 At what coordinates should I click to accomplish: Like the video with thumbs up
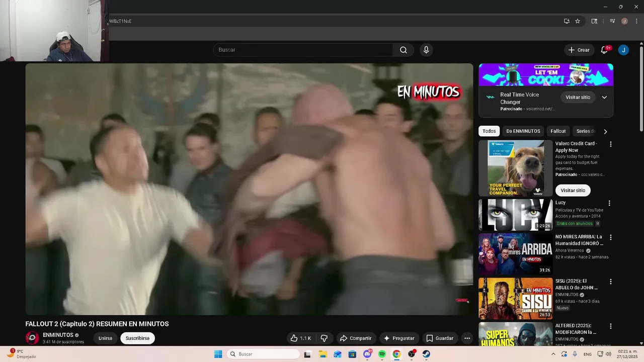coord(301,338)
